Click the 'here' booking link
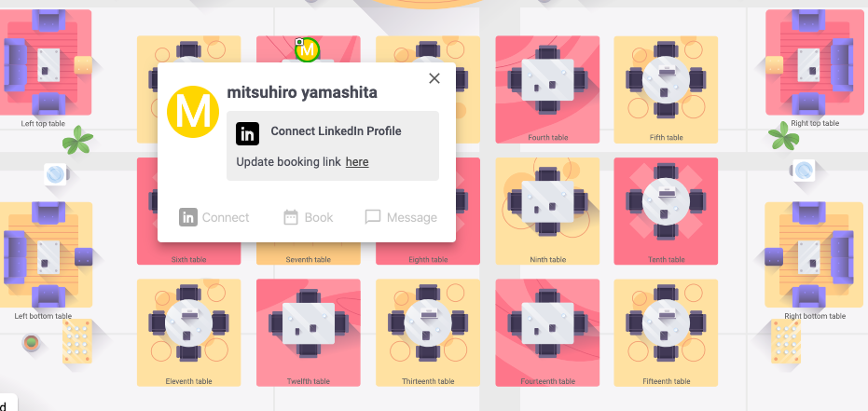Image resolution: width=868 pixels, height=411 pixels. click(x=357, y=162)
